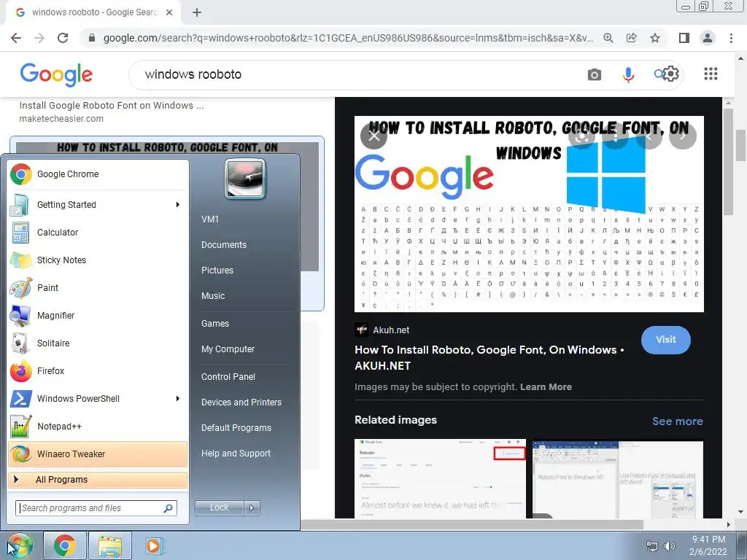Image resolution: width=747 pixels, height=560 pixels.
Task: Open Help and Support
Action: click(x=236, y=454)
